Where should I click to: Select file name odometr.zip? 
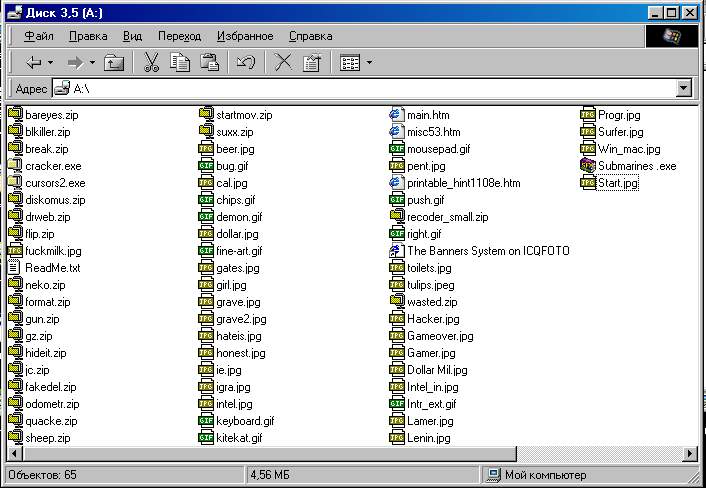[x=52, y=404]
